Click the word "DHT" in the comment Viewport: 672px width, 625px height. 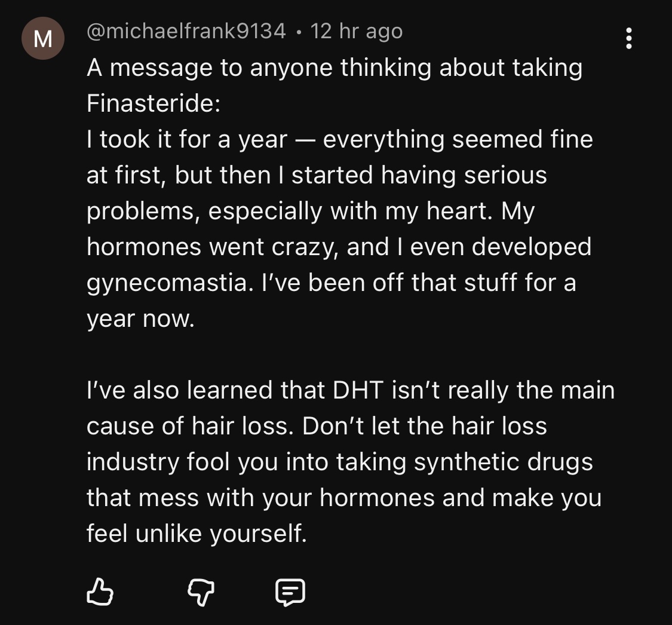[355, 390]
